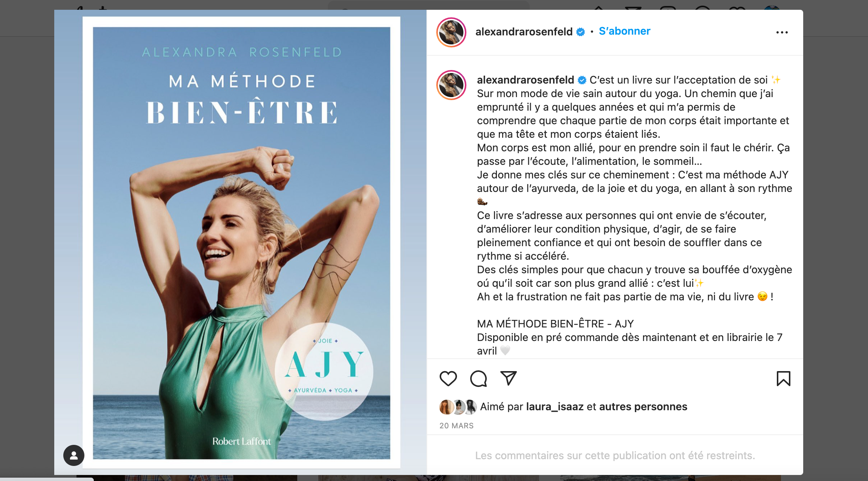Click the restricted comments field at the bottom
Viewport: 868px width, 481px height.
click(615, 455)
